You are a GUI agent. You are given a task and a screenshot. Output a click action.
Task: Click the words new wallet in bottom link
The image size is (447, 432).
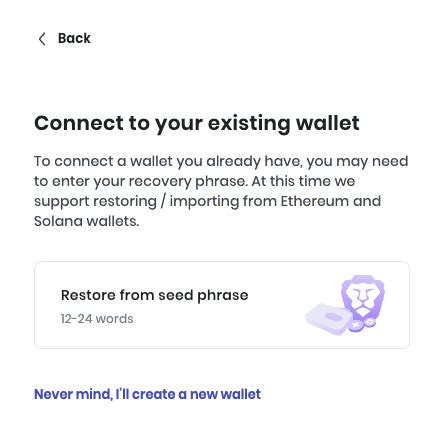[x=225, y=394]
